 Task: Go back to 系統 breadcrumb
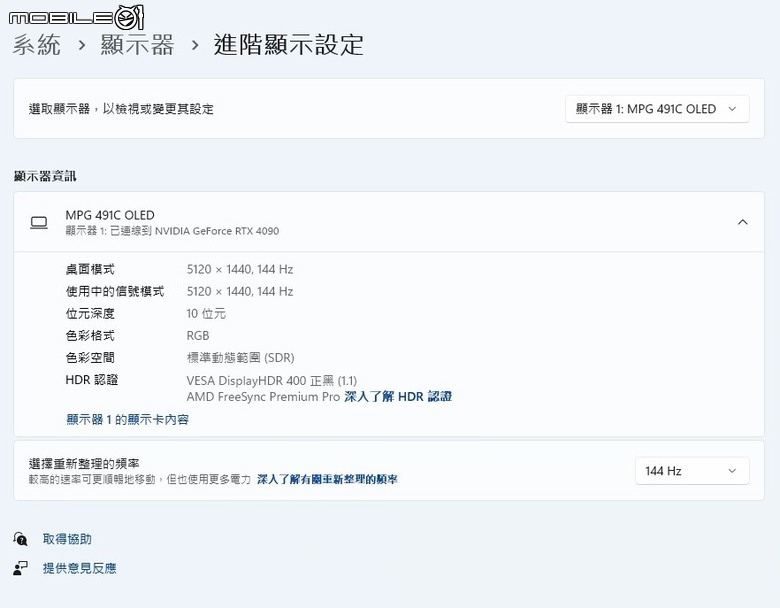pos(36,45)
